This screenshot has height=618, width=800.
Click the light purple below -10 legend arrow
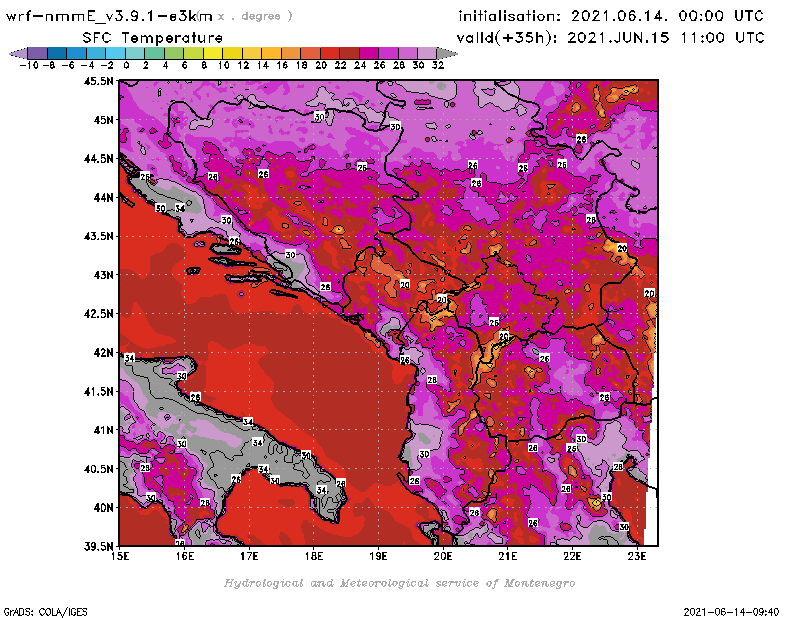point(18,53)
